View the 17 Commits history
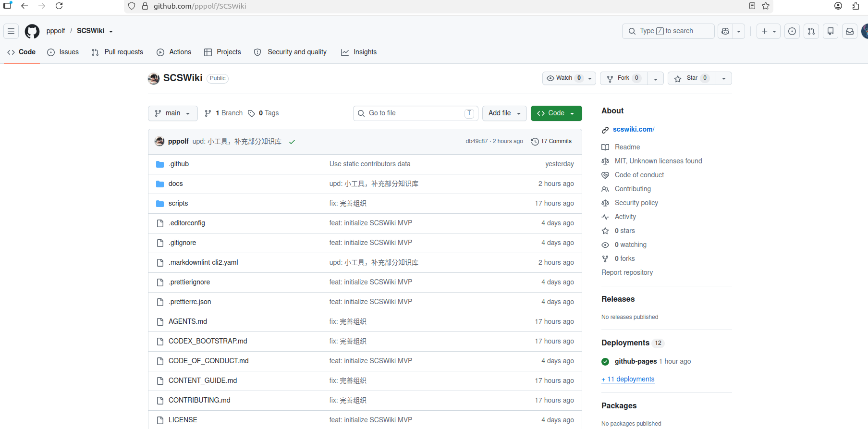This screenshot has width=868, height=429. (551, 141)
